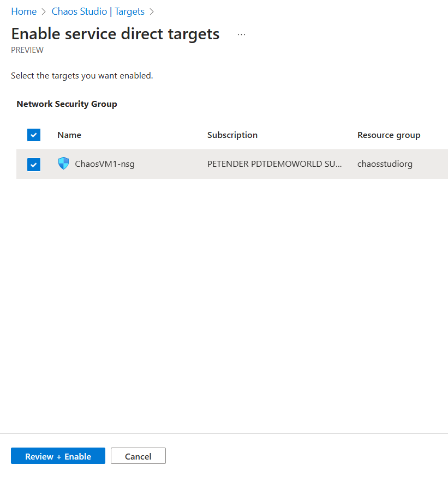Screen dimensions: 448x477
Task: Re-enable the ChaosVM1-nsg target checkbox
Action: pos(33,164)
